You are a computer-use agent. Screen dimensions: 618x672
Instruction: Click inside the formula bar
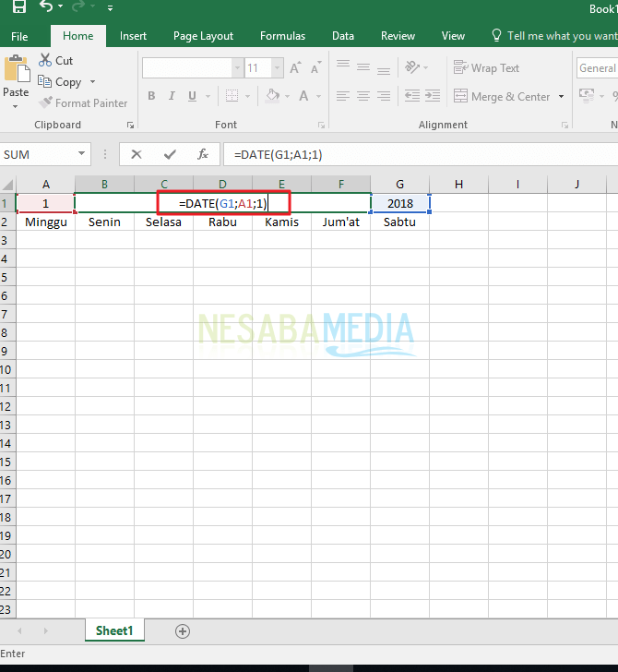(x=421, y=154)
